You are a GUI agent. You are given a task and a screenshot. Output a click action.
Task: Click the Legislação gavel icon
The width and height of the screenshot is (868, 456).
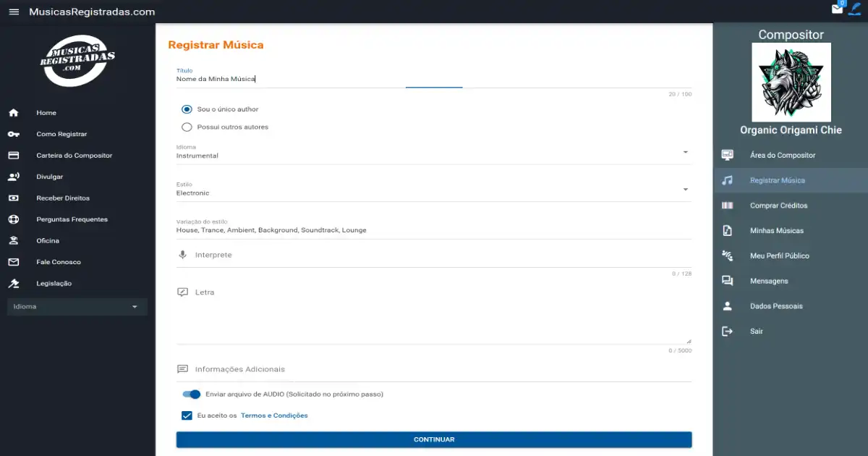pyautogui.click(x=13, y=284)
